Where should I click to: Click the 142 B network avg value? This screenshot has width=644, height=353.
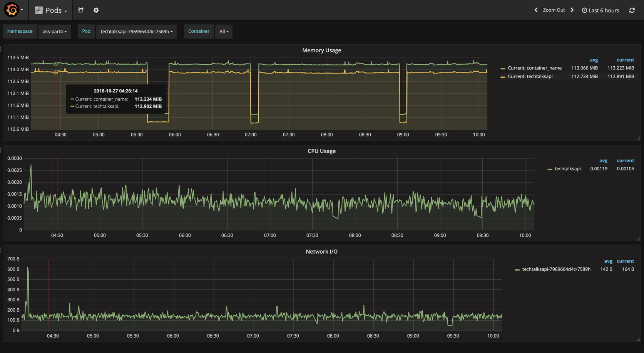click(x=606, y=269)
